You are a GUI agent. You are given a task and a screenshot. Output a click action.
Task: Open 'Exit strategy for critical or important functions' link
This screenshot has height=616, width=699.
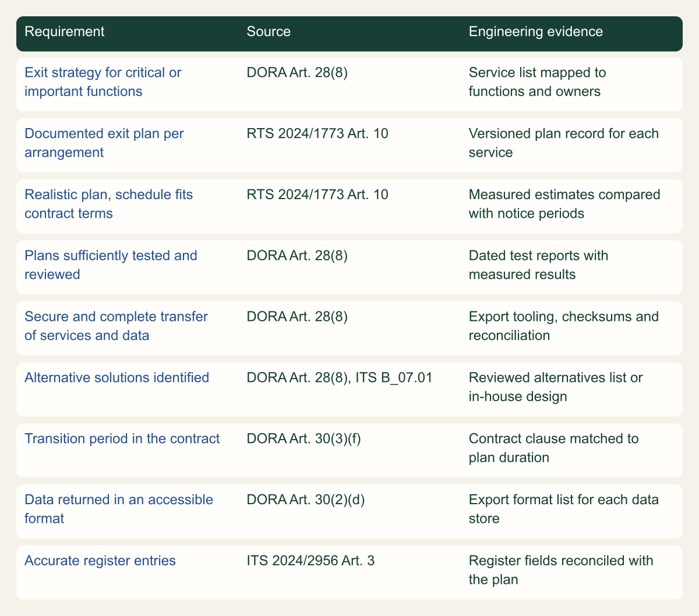[103, 82]
